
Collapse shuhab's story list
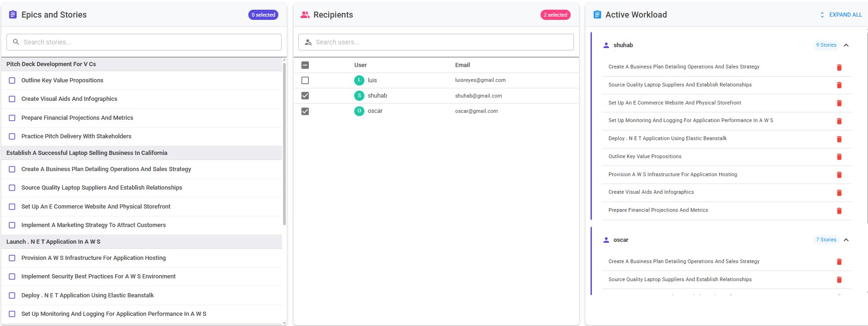[x=846, y=45]
